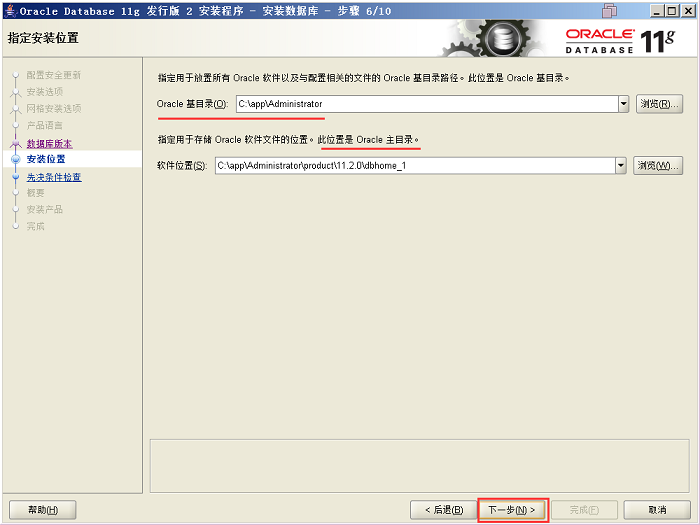Proceed with the 下一步(N) button
Viewport: 700px width, 525px height.
pyautogui.click(x=512, y=510)
